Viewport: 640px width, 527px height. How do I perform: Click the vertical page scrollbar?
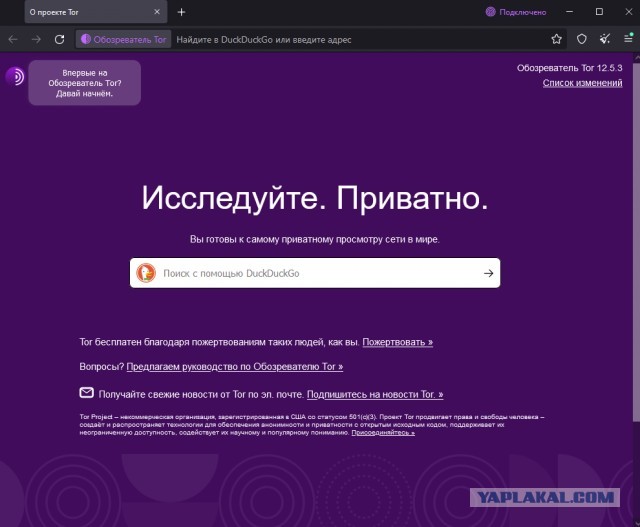636,241
